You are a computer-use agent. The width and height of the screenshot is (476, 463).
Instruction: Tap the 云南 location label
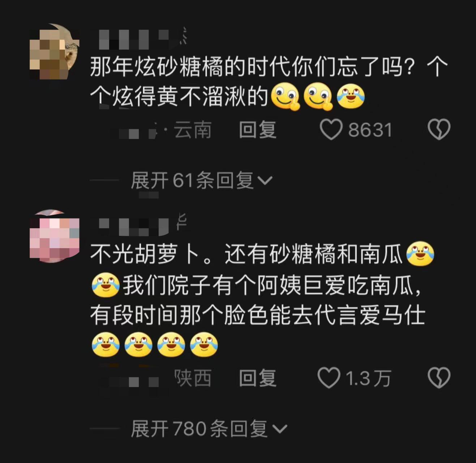tap(193, 130)
